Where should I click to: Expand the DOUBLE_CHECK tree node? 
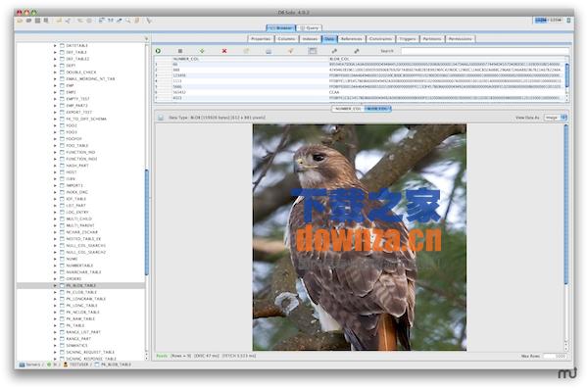click(55, 73)
